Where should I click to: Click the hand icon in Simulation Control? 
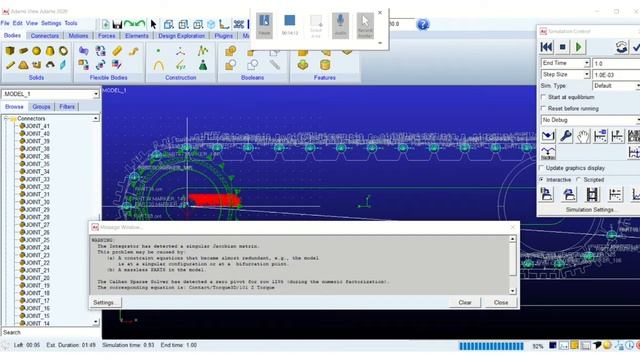583,136
